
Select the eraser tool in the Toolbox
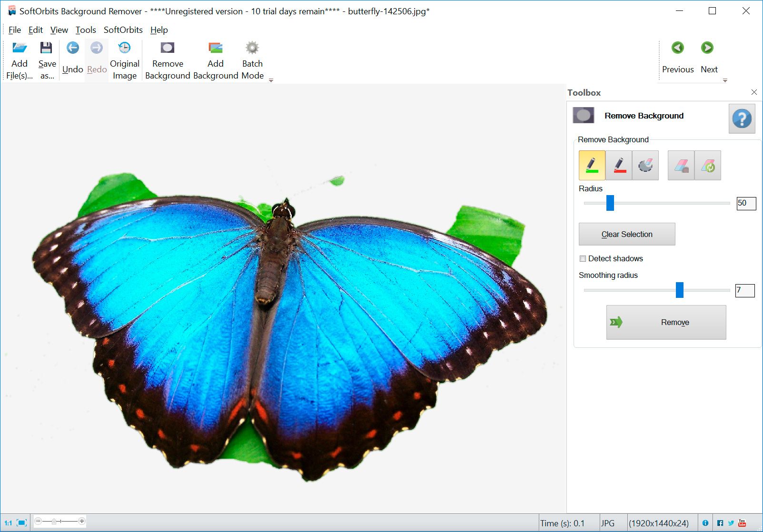[681, 165]
